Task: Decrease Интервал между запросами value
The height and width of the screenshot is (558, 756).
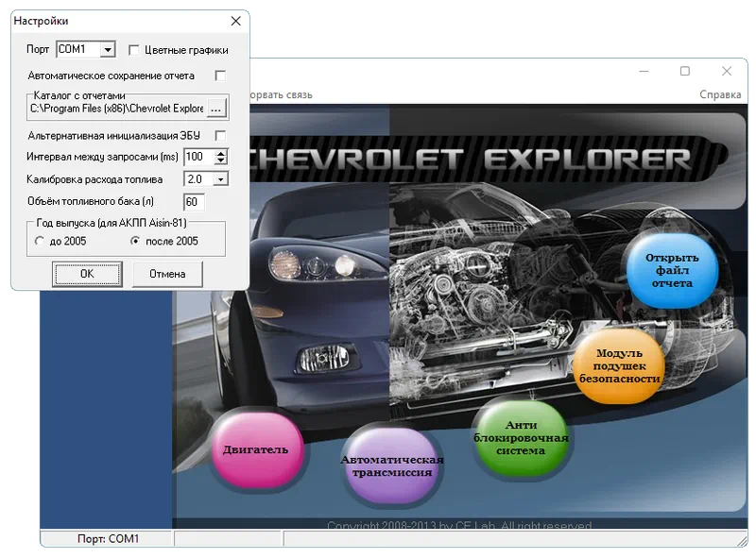Action: point(221,161)
